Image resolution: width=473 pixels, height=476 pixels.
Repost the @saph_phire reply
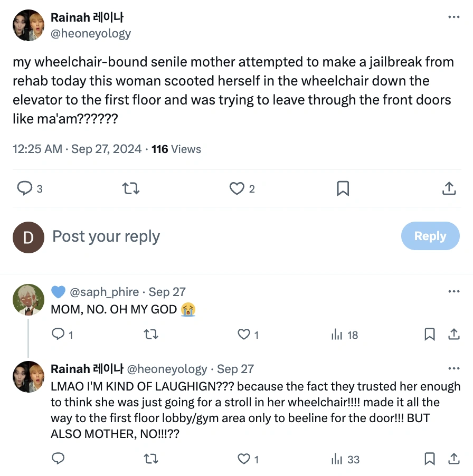click(x=151, y=335)
